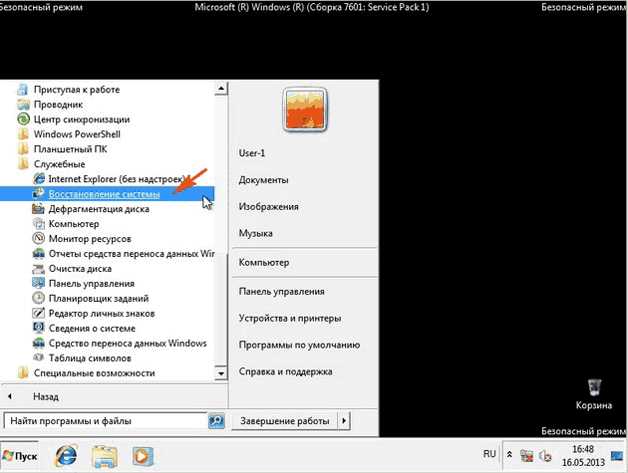Open User-1 personal folder link
This screenshot has width=628, height=473.
click(252, 153)
